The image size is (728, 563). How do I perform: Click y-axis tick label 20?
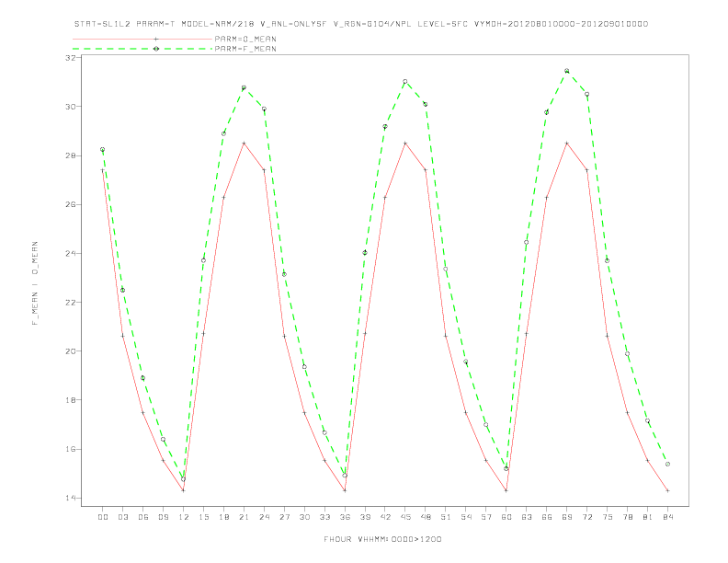coord(71,351)
